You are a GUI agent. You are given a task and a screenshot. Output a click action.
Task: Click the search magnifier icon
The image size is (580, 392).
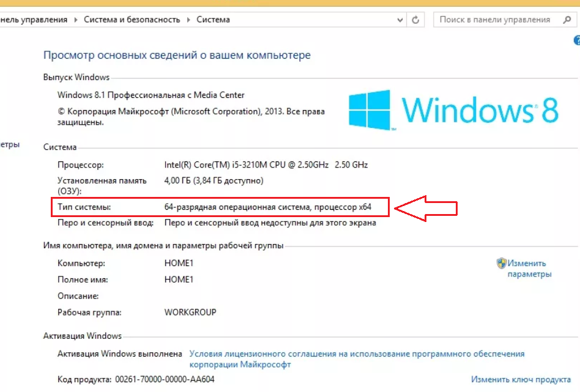[x=567, y=20]
